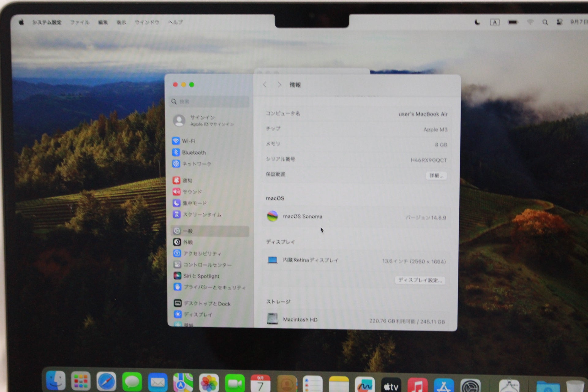The image size is (588, 392).
Task: Click the ディスプレイ設定… button
Action: tap(420, 280)
